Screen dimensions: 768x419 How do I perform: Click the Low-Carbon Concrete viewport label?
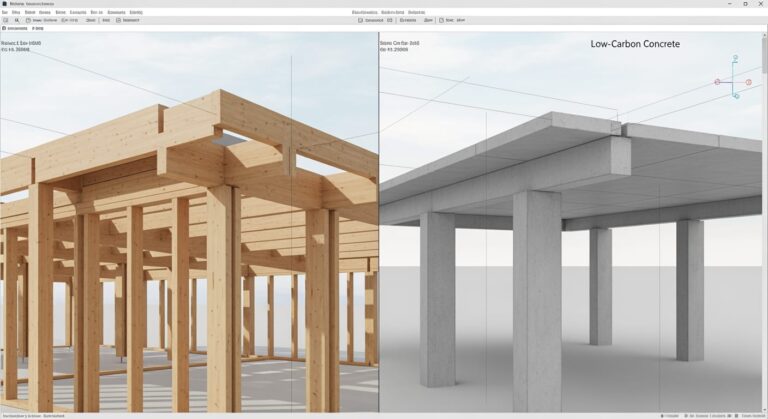coord(635,45)
